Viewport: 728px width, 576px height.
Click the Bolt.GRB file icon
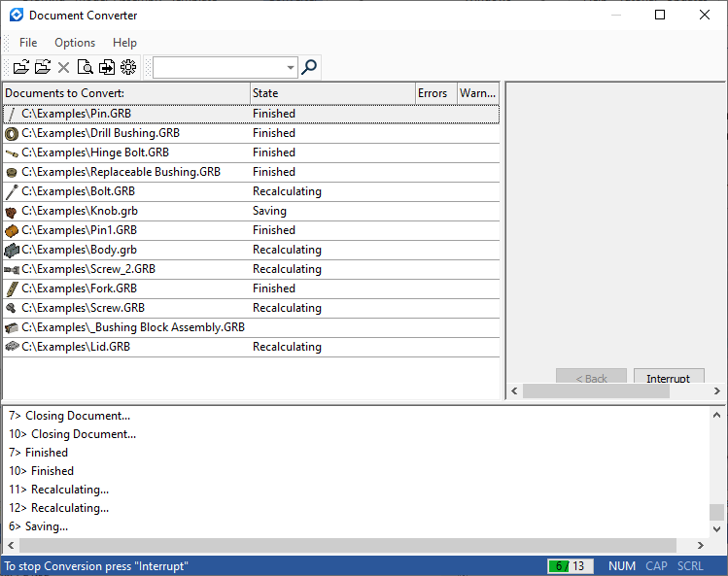coord(12,191)
